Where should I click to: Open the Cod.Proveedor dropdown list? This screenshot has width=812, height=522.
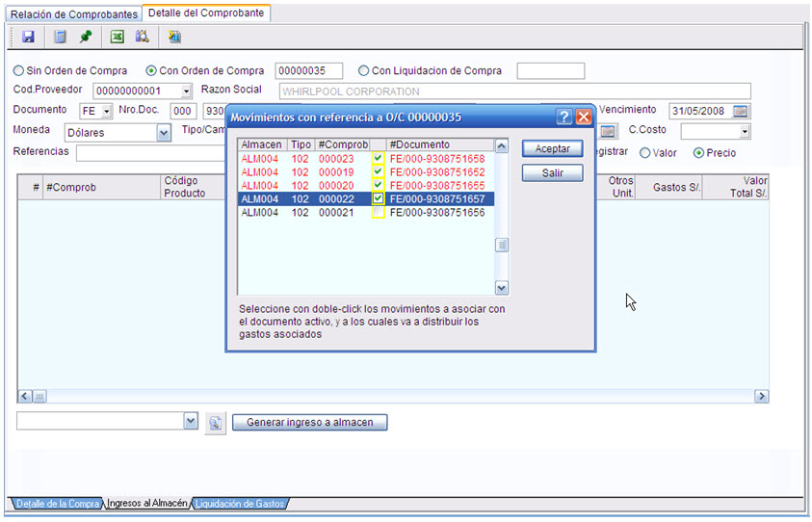click(x=186, y=91)
